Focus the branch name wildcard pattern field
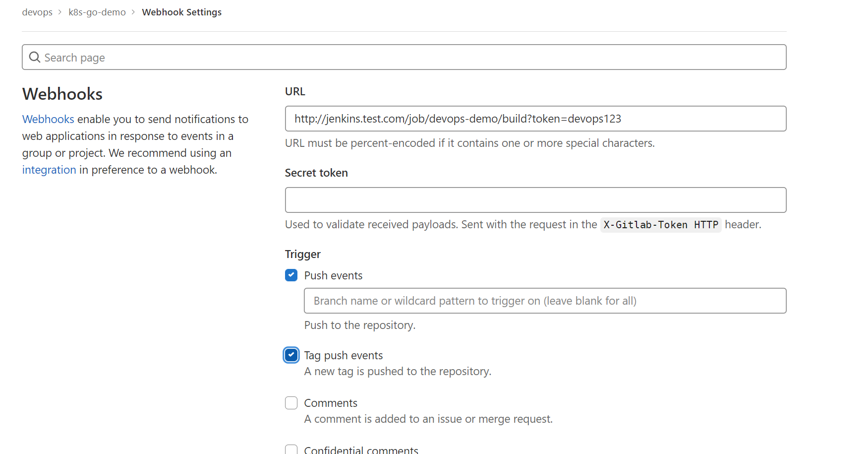This screenshot has width=868, height=454. tap(545, 301)
